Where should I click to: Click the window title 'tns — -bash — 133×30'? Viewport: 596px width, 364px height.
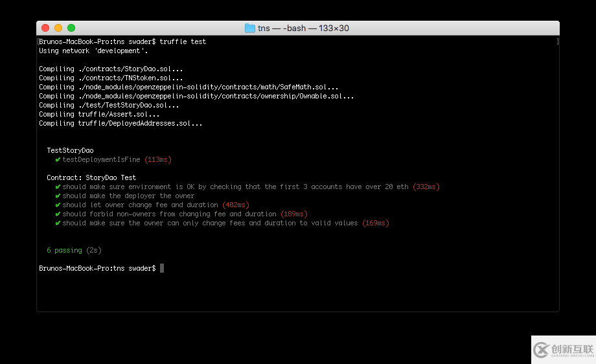tap(303, 28)
